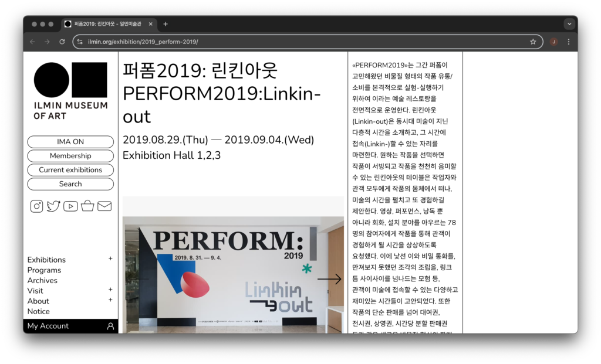Click the My Account person icon

(110, 326)
